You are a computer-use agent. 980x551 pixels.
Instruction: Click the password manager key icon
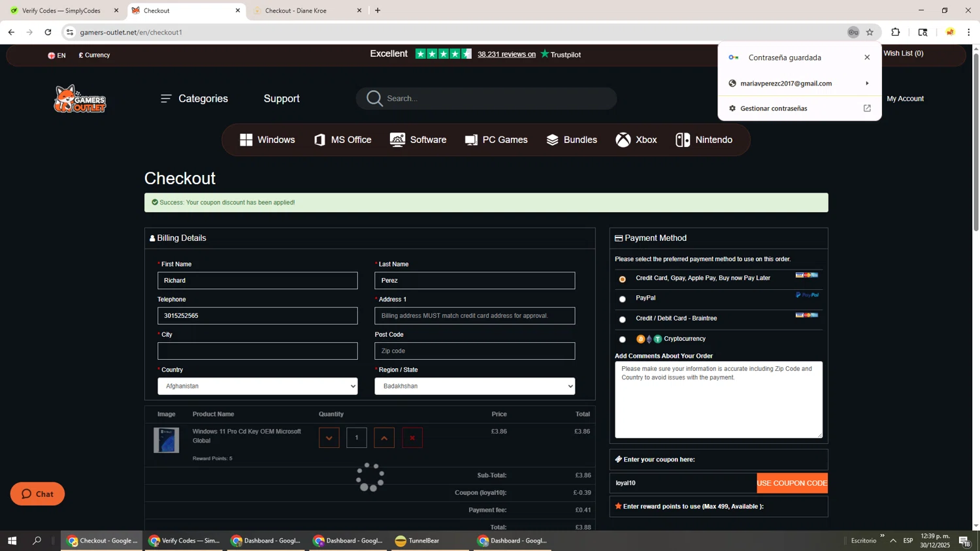pyautogui.click(x=853, y=32)
